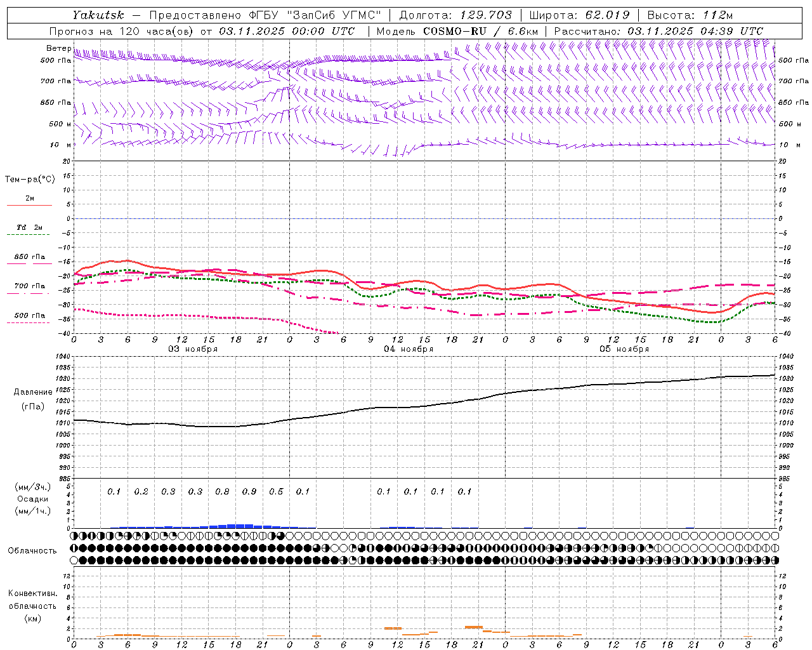Image resolution: width=812 pixels, height=650 pixels.
Task: Click the "(мм/3ч.)" precipitation unit label
Action: pos(33,487)
